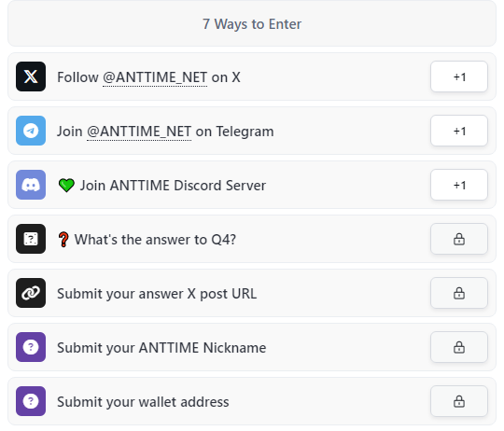Screen dimensions: 504x431
Task: Open the @ANTTIME_NET link in the Telegram row
Action: tap(139, 132)
